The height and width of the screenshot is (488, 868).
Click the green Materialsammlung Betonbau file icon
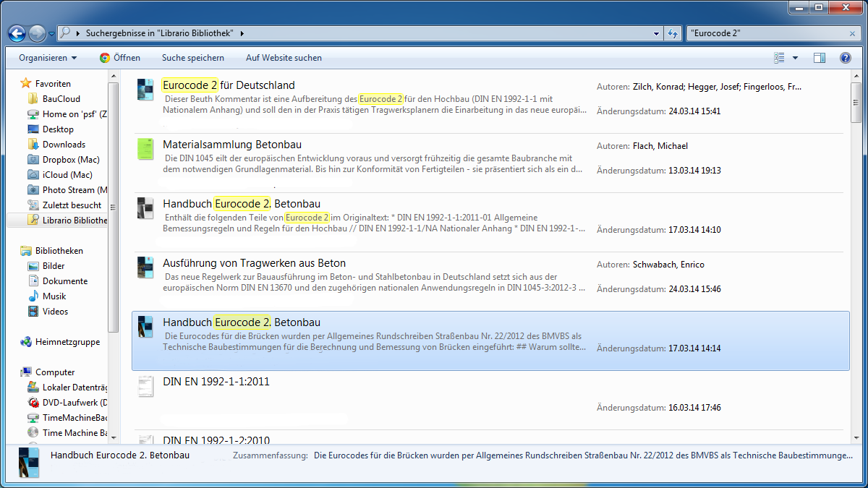(146, 149)
